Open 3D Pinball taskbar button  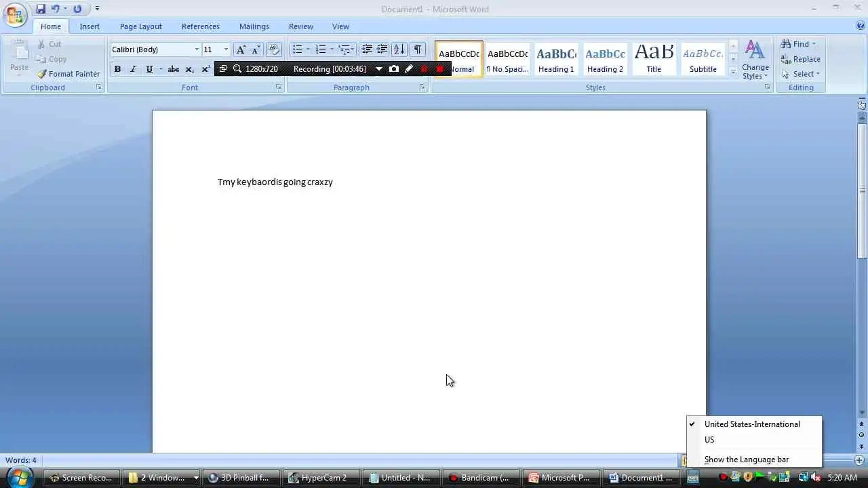pyautogui.click(x=240, y=478)
